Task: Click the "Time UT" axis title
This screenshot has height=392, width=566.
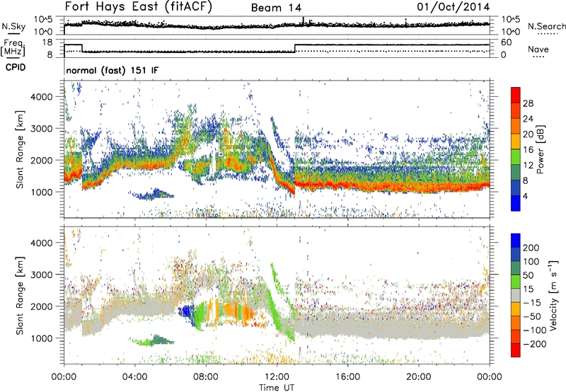Action: (x=277, y=387)
